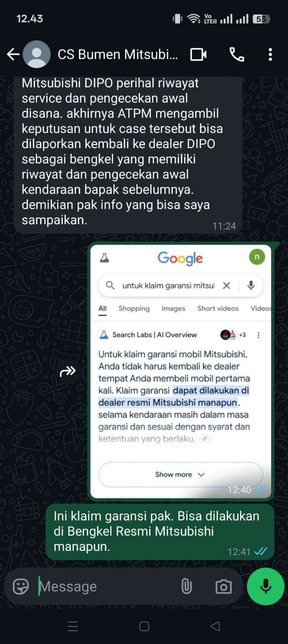Screen dimensions: 288x644
Task: Tap the Android home navigation button
Action: coord(144,626)
